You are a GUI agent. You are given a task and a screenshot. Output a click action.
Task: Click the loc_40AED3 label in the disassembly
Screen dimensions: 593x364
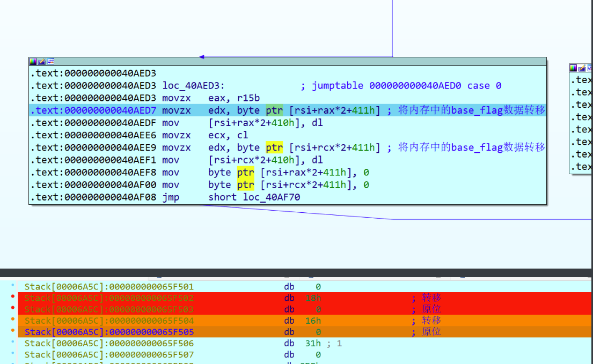(x=193, y=86)
